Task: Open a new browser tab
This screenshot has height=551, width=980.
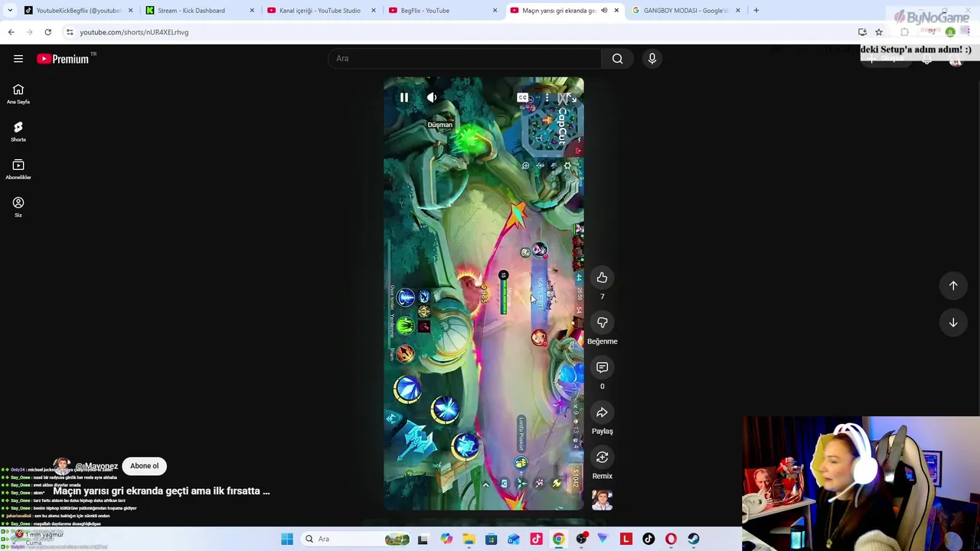Action: (756, 11)
